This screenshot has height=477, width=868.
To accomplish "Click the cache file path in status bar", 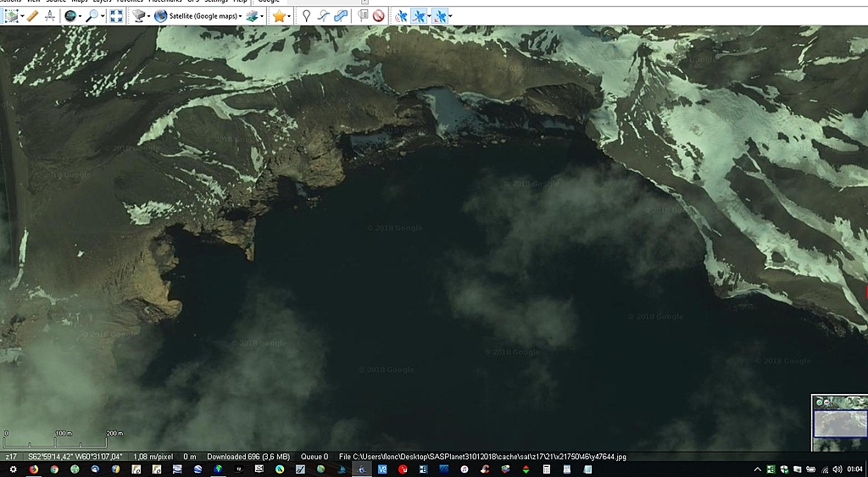I will pos(482,457).
